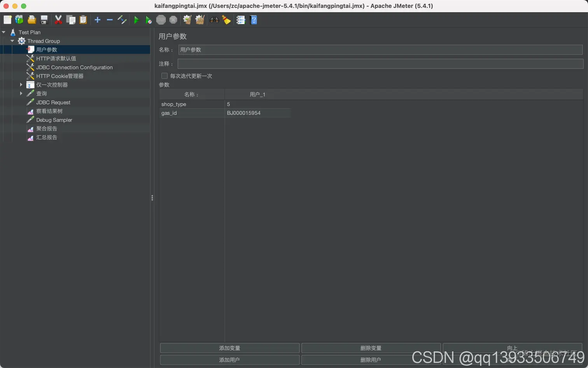588x368 pixels.
Task: Click the Paste clipboard icon
Action: pos(83,20)
